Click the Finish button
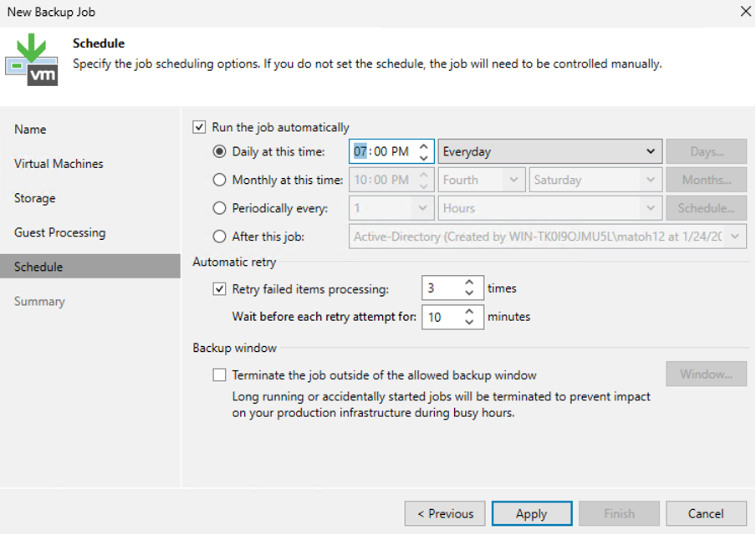756x535 pixels. [x=619, y=514]
